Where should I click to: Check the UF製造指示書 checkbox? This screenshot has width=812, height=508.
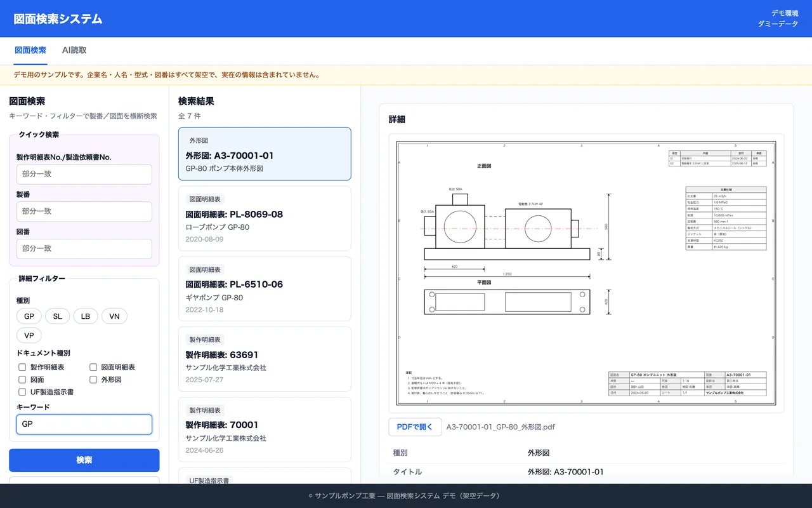[22, 392]
